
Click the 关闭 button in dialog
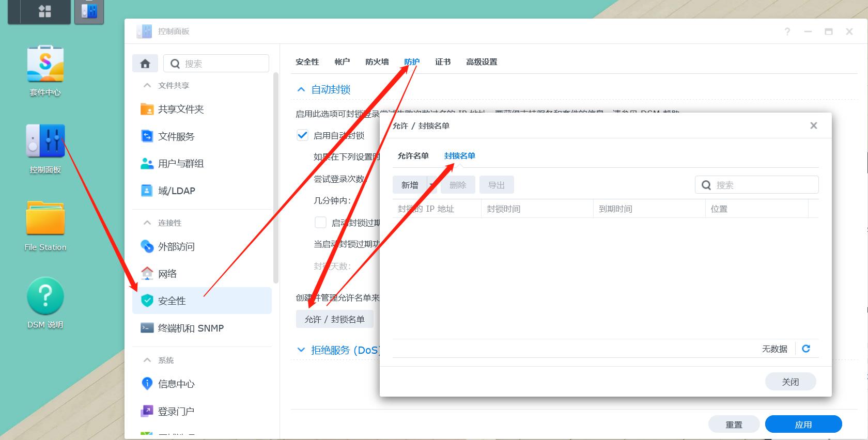[x=790, y=382]
